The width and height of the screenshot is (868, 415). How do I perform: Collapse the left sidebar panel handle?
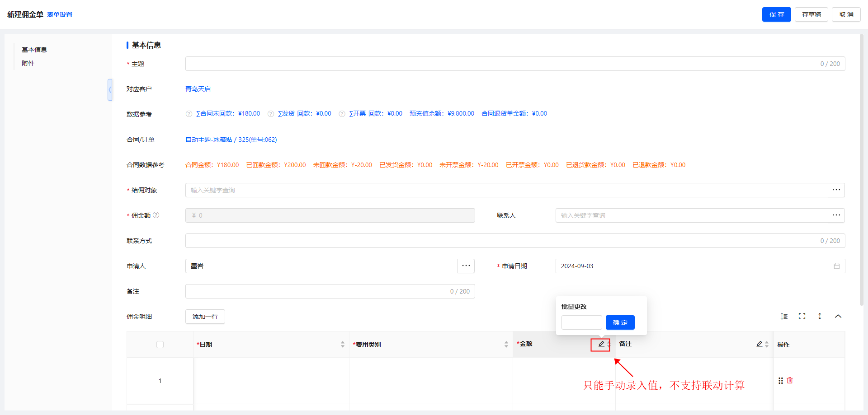[x=110, y=90]
